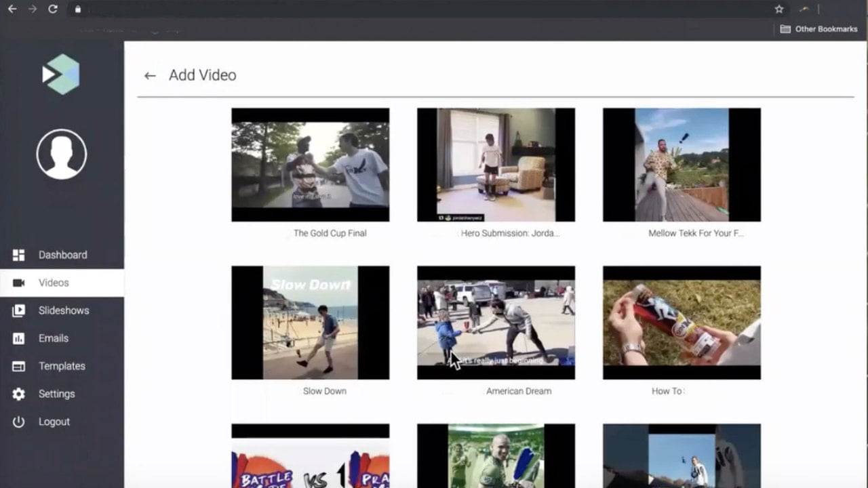Click the Emails chart icon
This screenshot has height=488, width=868.
(18, 338)
